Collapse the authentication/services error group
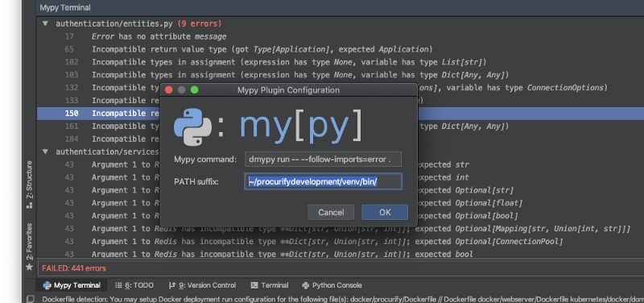This screenshot has width=644, height=303. coord(45,151)
